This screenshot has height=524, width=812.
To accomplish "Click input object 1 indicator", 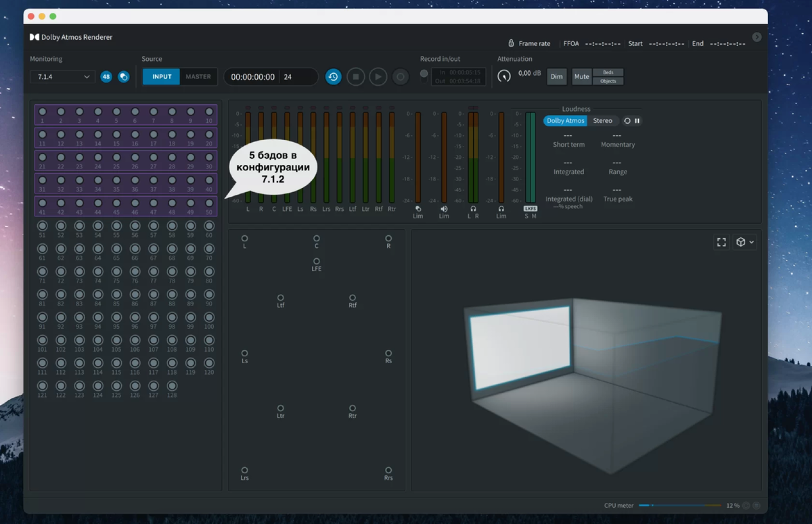I will (x=43, y=112).
